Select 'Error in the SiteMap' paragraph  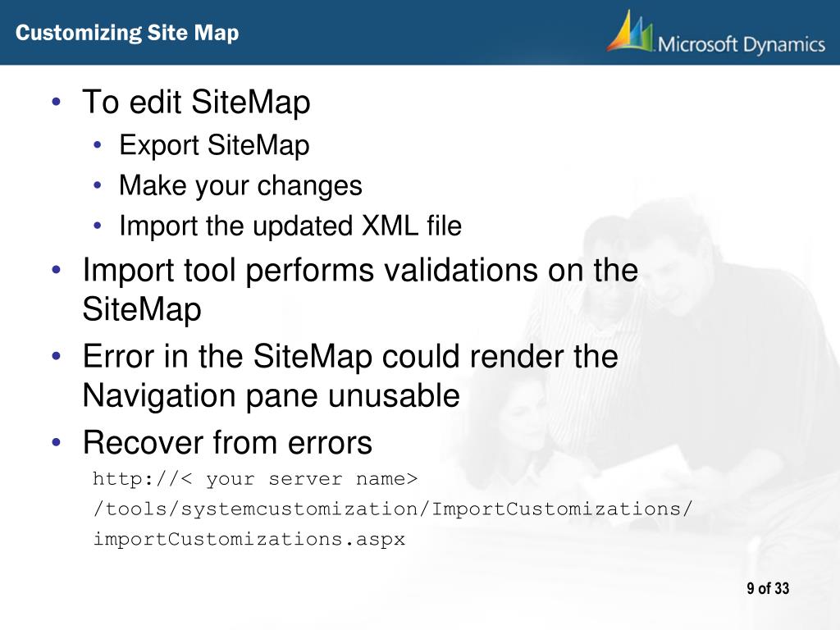point(350,376)
